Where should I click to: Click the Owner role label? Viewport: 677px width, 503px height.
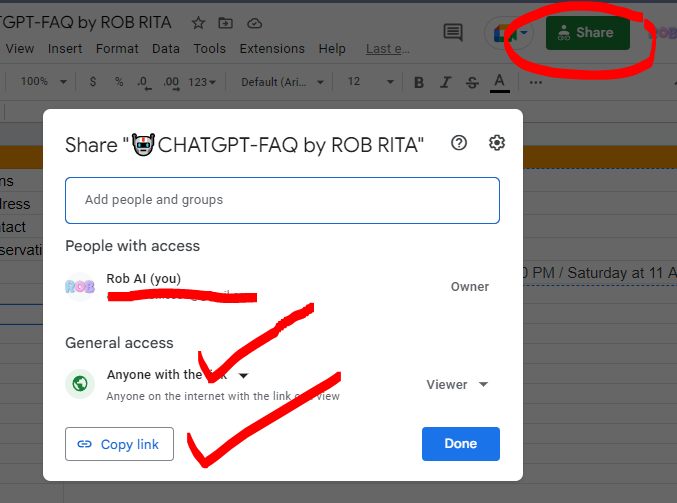[470, 287]
